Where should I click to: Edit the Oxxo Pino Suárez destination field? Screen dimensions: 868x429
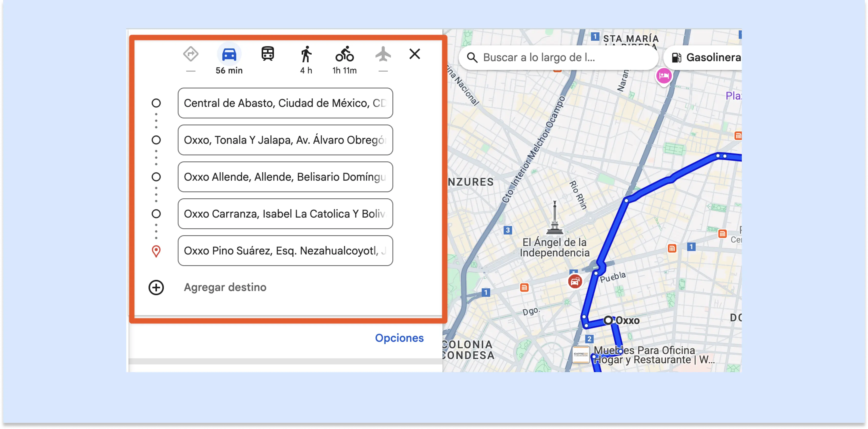(285, 251)
